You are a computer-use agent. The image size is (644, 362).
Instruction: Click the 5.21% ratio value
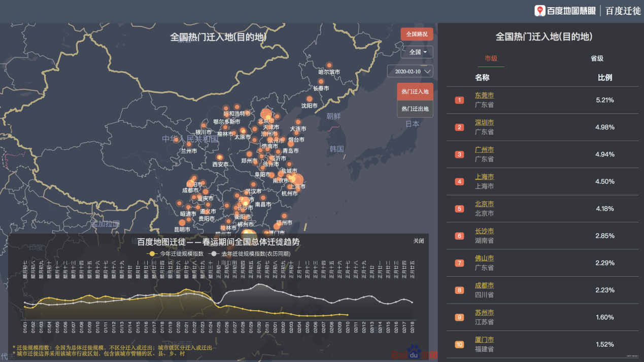pyautogui.click(x=605, y=100)
